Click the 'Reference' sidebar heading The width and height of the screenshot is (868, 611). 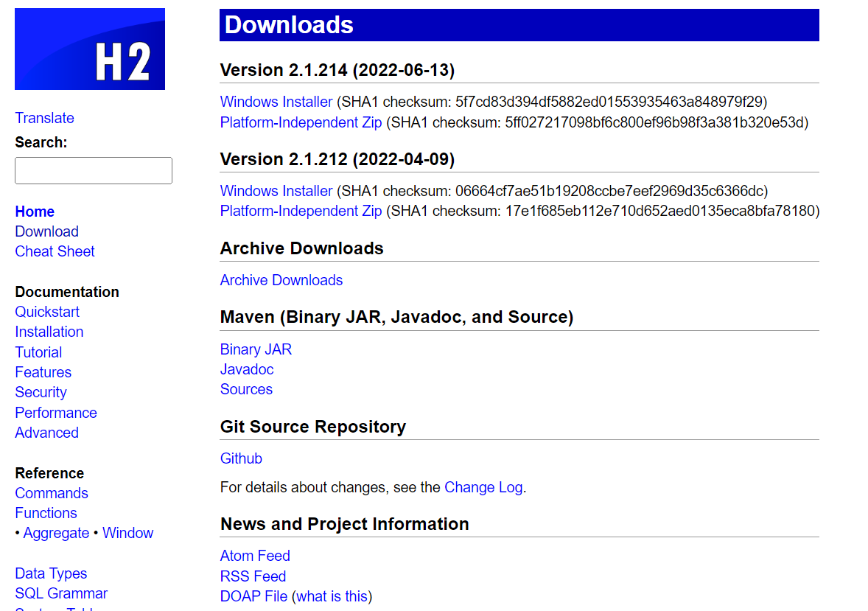pos(49,473)
